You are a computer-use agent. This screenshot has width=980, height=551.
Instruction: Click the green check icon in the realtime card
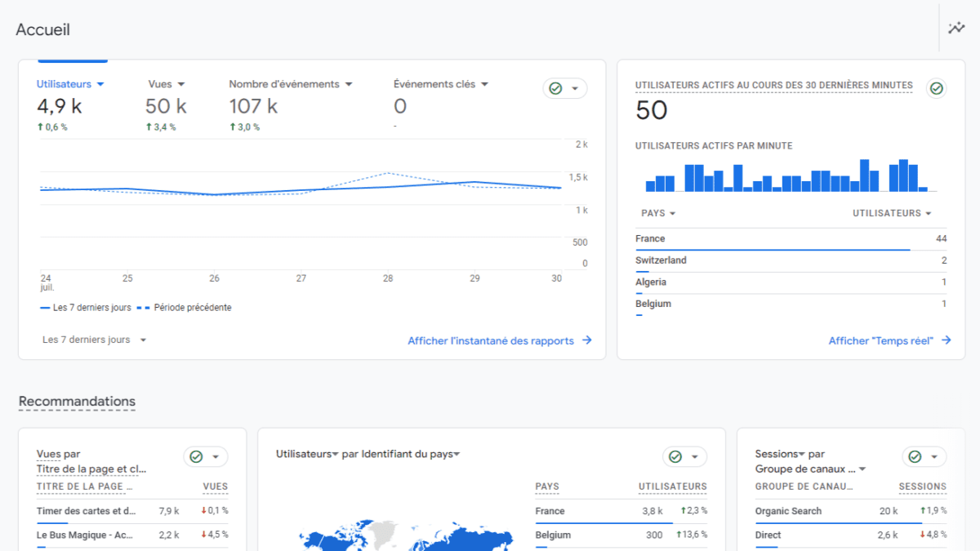[x=937, y=89]
